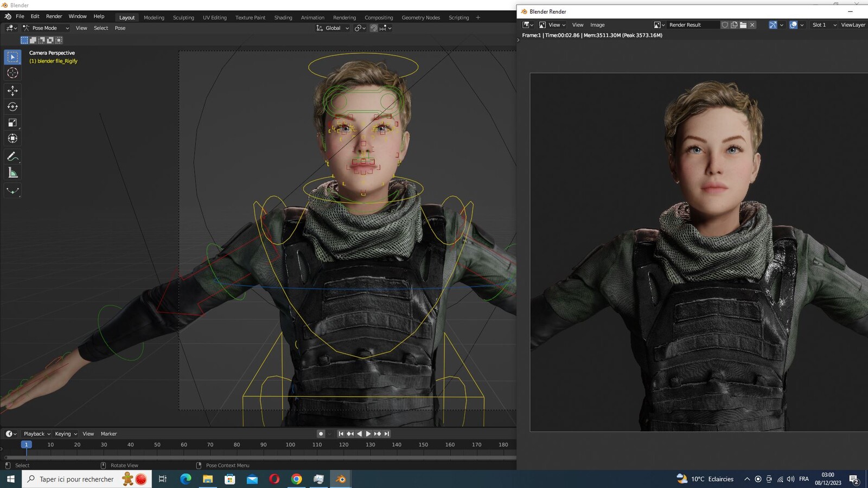Open the Marker menu in timeline

(108, 434)
